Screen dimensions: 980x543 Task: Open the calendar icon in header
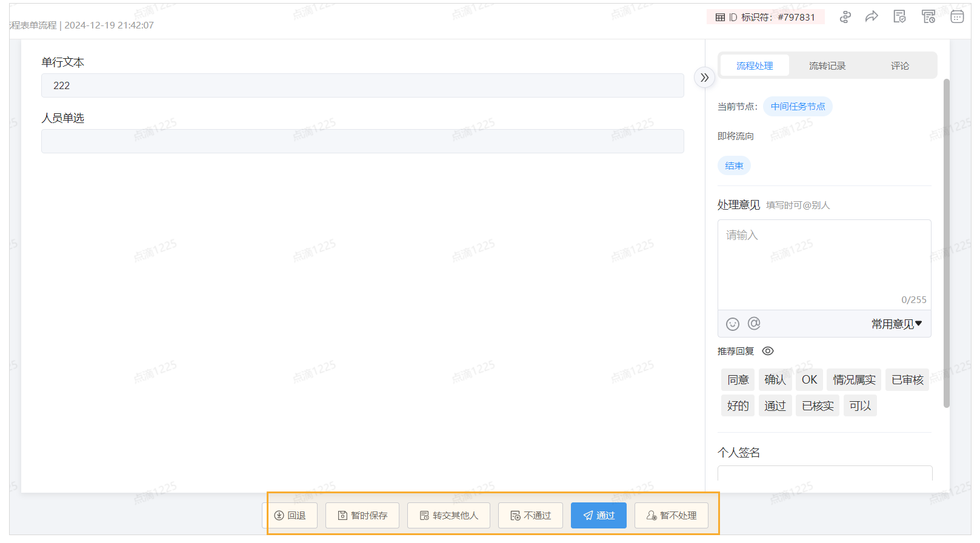pyautogui.click(x=957, y=17)
